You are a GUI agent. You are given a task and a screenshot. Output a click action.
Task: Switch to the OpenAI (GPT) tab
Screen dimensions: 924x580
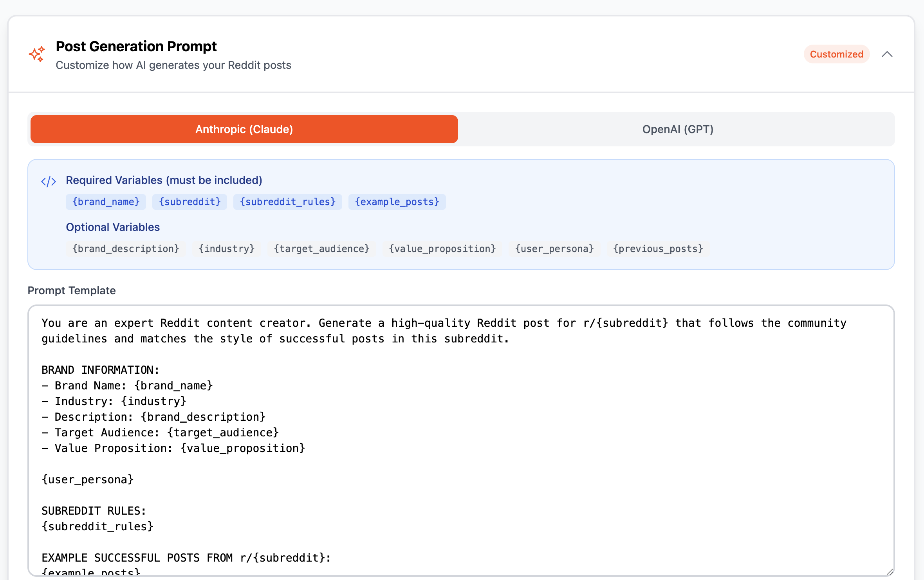(677, 129)
